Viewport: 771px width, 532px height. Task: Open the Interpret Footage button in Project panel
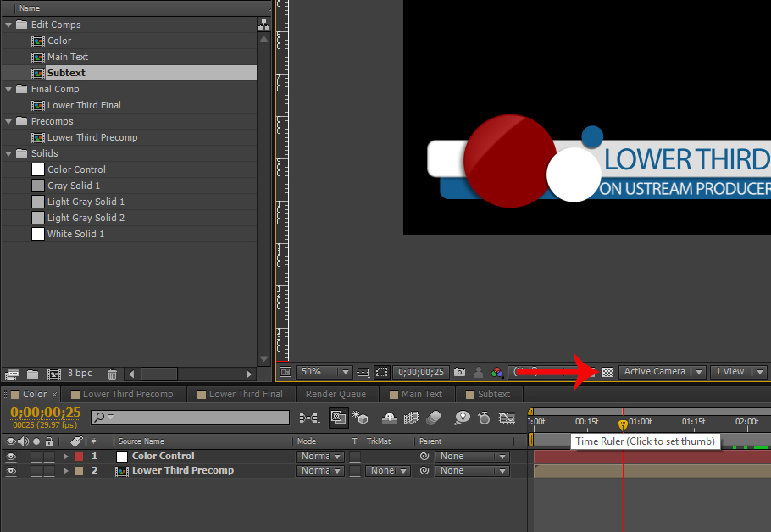(x=12, y=374)
